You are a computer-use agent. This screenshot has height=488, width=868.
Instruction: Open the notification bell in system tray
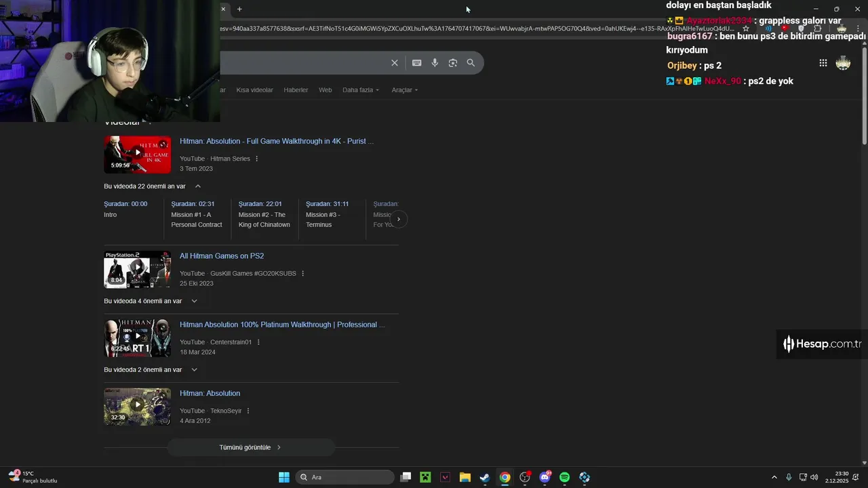856,477
